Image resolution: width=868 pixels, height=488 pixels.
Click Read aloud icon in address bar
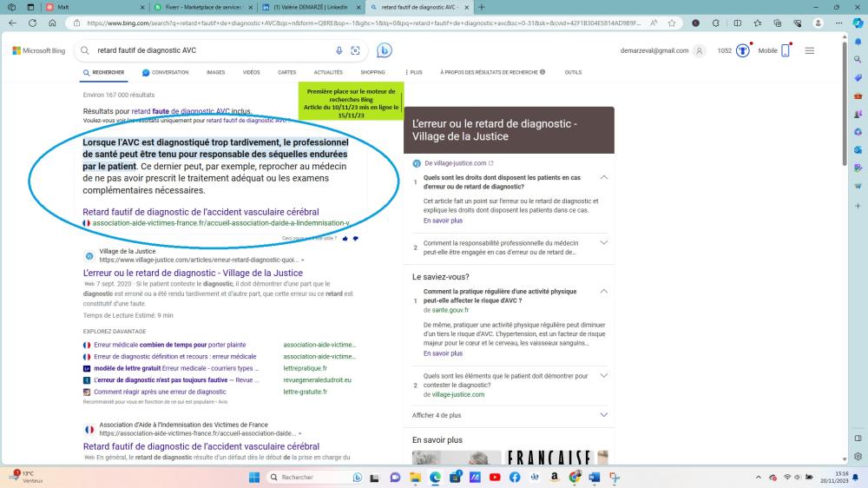(x=654, y=23)
